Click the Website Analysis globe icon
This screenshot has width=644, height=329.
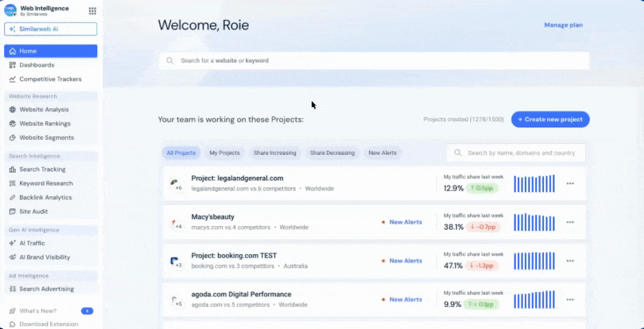coord(12,110)
